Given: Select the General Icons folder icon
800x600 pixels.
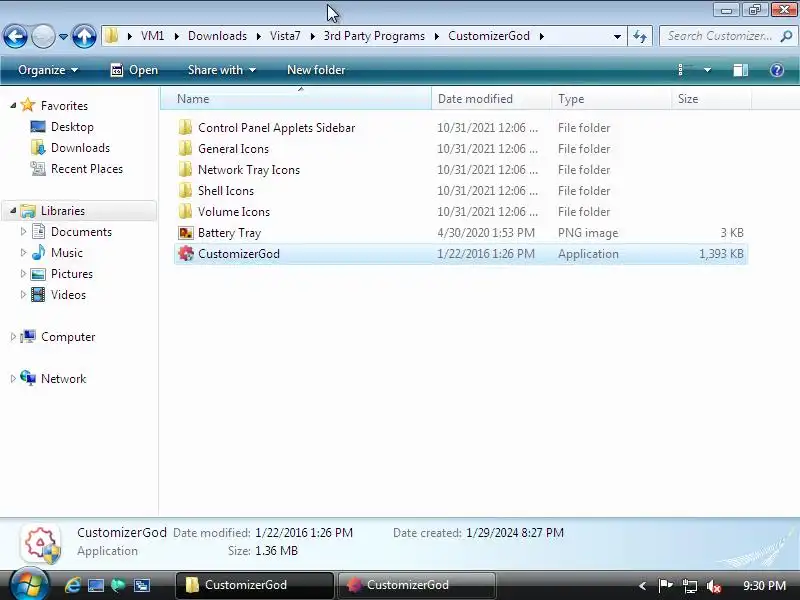Looking at the screenshot, I should [x=186, y=148].
